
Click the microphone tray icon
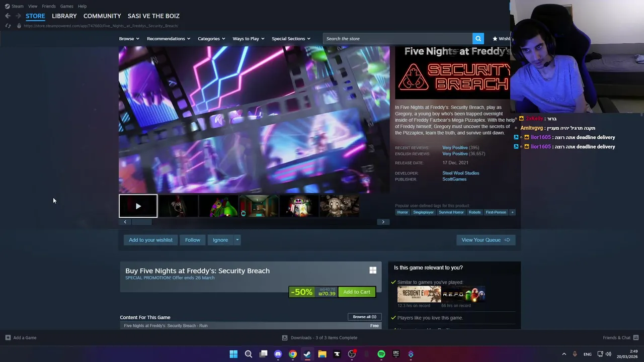(575, 354)
